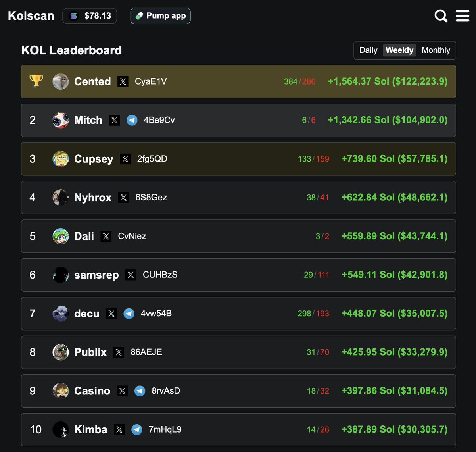This screenshot has width=476, height=452.
Task: Click Cented's trophy rank icon
Action: point(36,81)
